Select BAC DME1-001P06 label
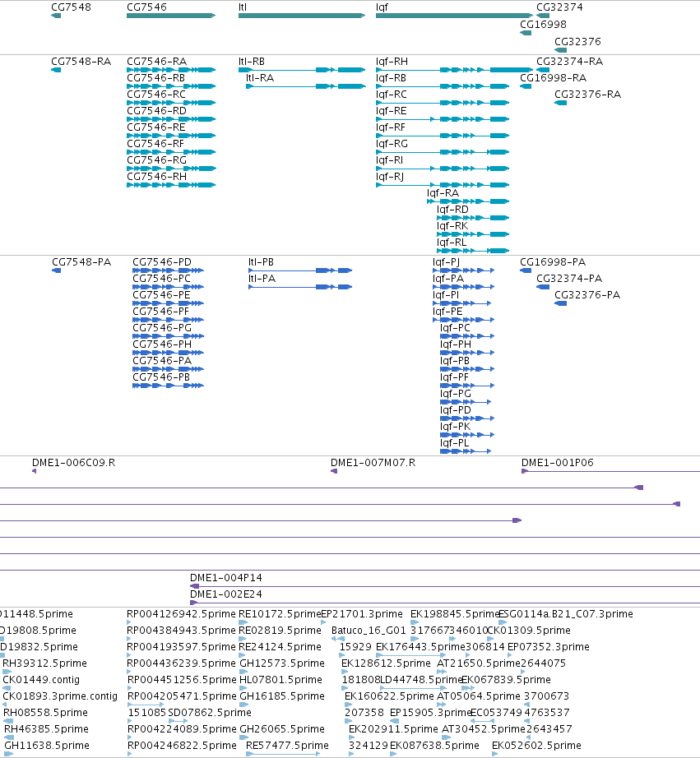The height and width of the screenshot is (758, 700). [x=558, y=463]
